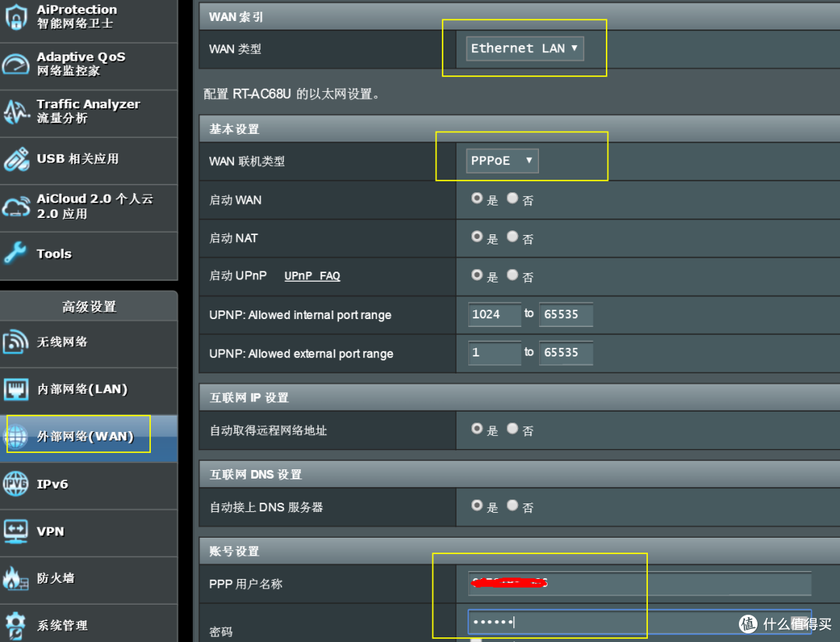Open the WAN 类型 dropdown
The width and height of the screenshot is (840, 642).
[x=524, y=47]
